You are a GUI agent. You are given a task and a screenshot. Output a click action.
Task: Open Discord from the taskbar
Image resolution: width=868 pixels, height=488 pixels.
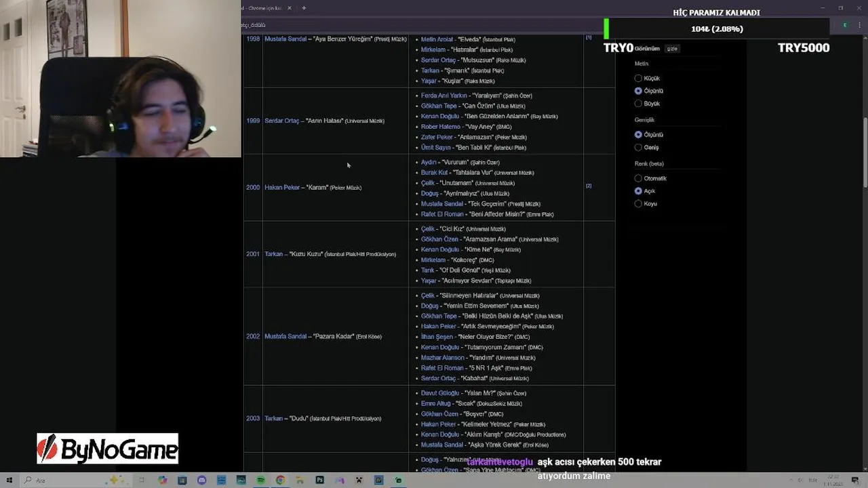point(201,480)
